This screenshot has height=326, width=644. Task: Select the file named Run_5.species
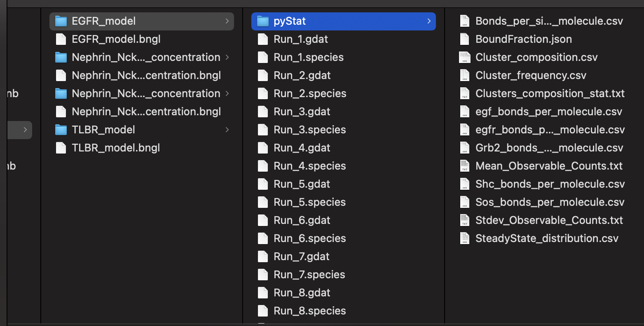(310, 202)
